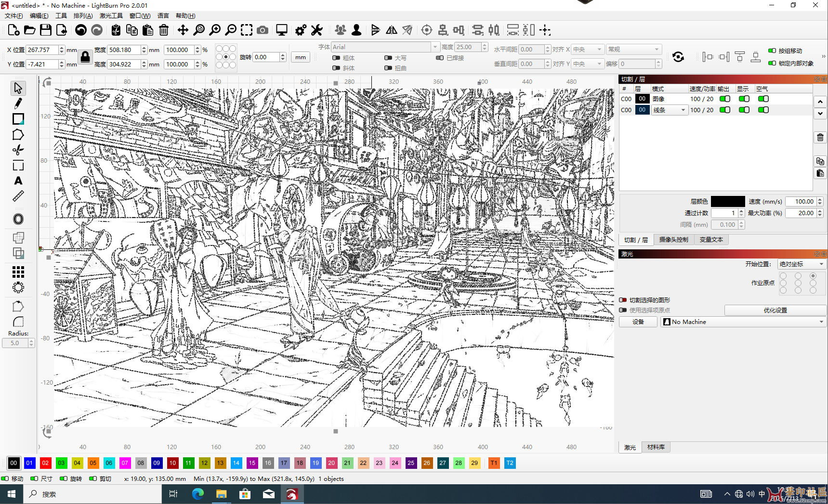The width and height of the screenshot is (828, 504).
Task: Increase 最大功率 (%) stepper value
Action: tap(820, 211)
